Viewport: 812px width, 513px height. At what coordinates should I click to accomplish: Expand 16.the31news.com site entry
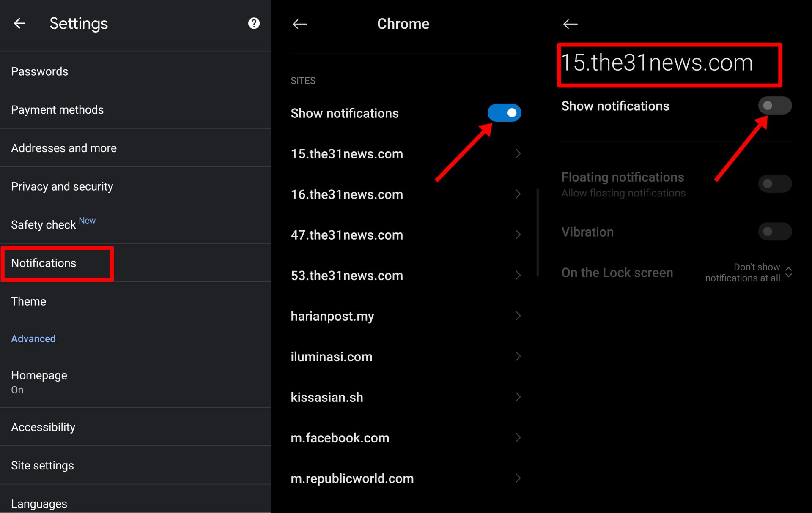click(x=347, y=194)
